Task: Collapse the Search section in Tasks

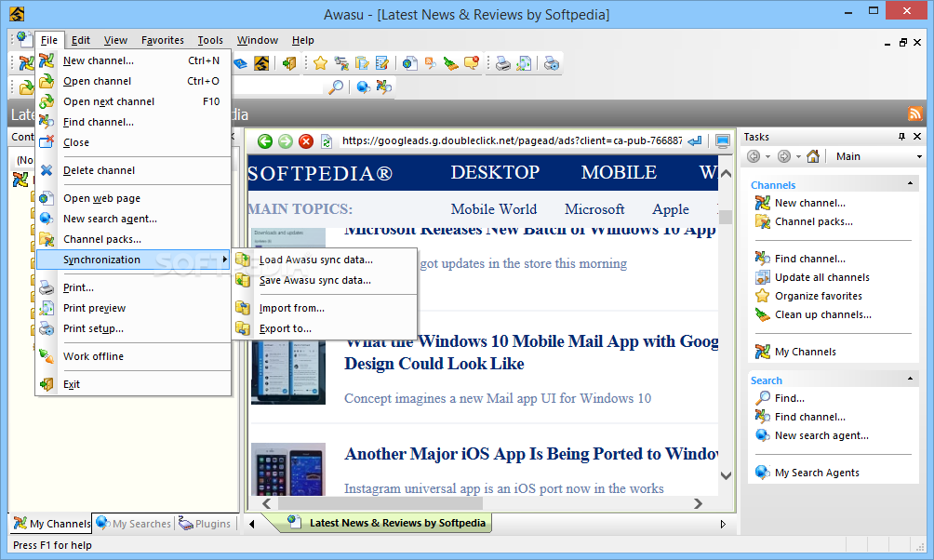Action: tap(910, 379)
